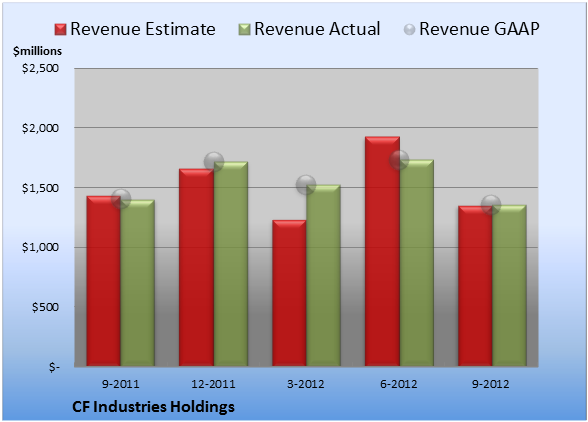Select the green actual bar for 6-2012
This screenshot has width=588, height=422.
tap(416, 263)
